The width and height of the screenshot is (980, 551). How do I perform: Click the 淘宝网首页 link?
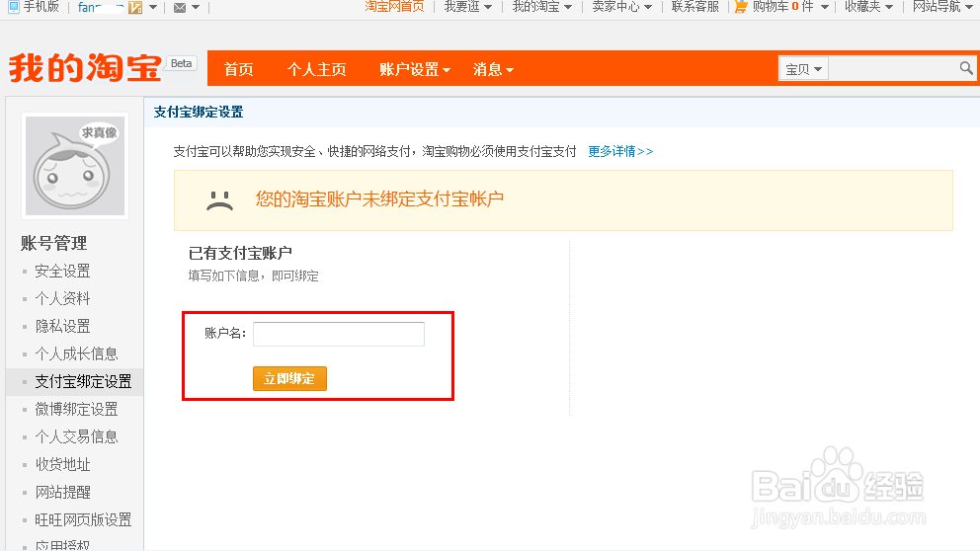point(394,7)
